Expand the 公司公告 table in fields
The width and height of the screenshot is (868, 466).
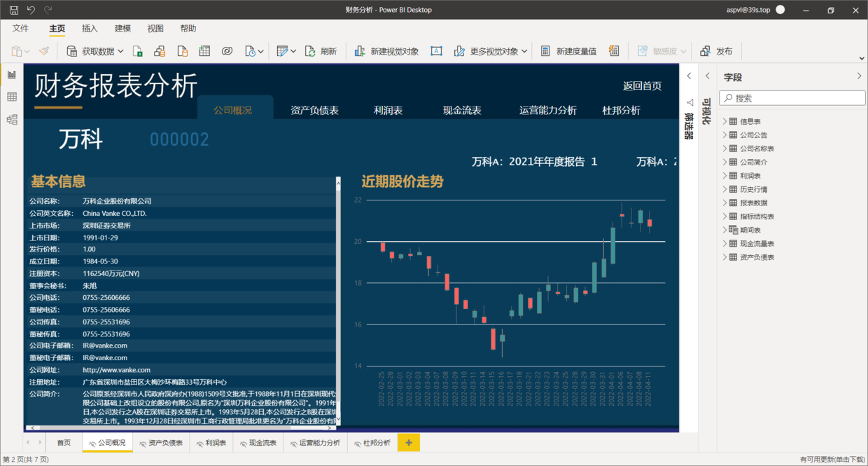point(725,135)
